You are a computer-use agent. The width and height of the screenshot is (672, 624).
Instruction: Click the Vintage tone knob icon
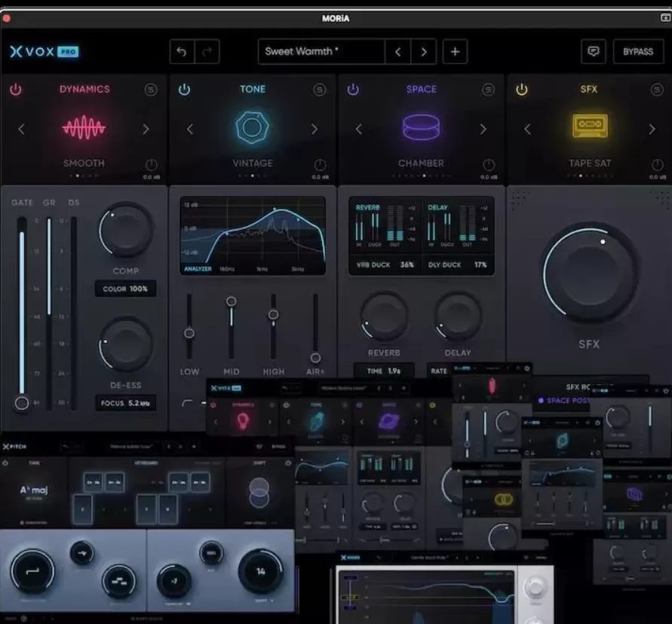click(x=253, y=127)
